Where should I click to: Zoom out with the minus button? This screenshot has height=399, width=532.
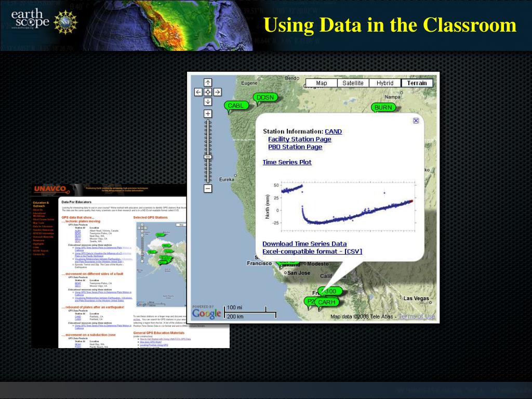click(x=208, y=189)
